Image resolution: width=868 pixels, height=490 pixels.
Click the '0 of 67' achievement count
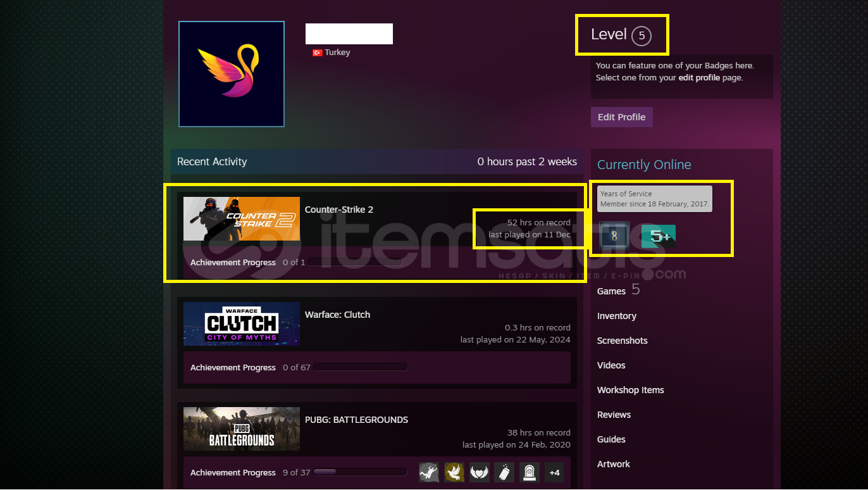tap(297, 367)
